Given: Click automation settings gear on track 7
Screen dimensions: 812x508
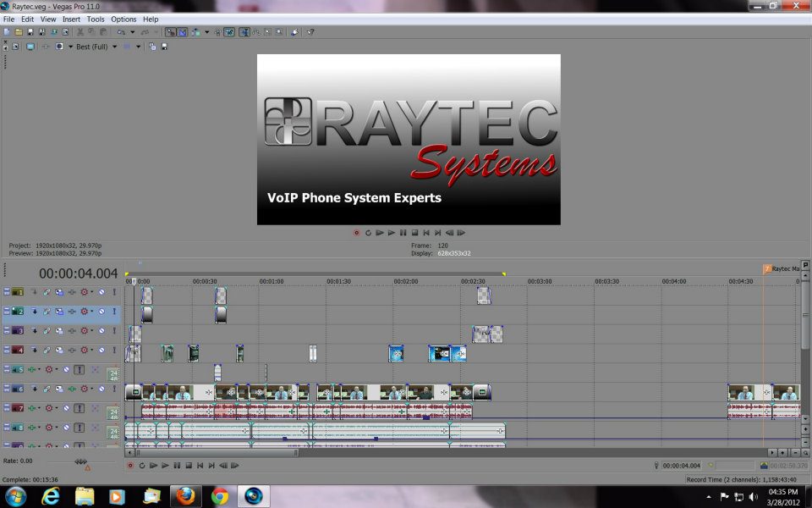Looking at the screenshot, I should (x=49, y=408).
